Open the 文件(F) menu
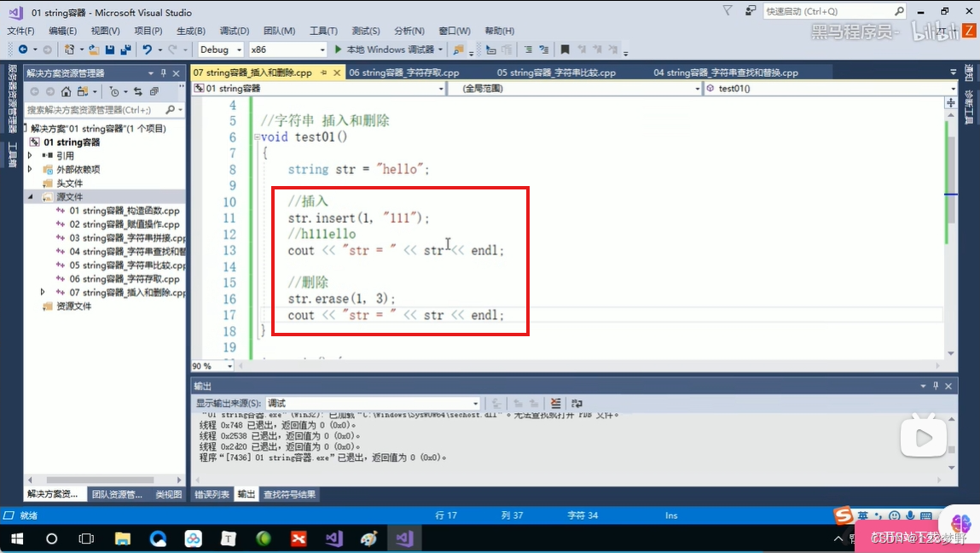The image size is (980, 553). pyautogui.click(x=20, y=31)
